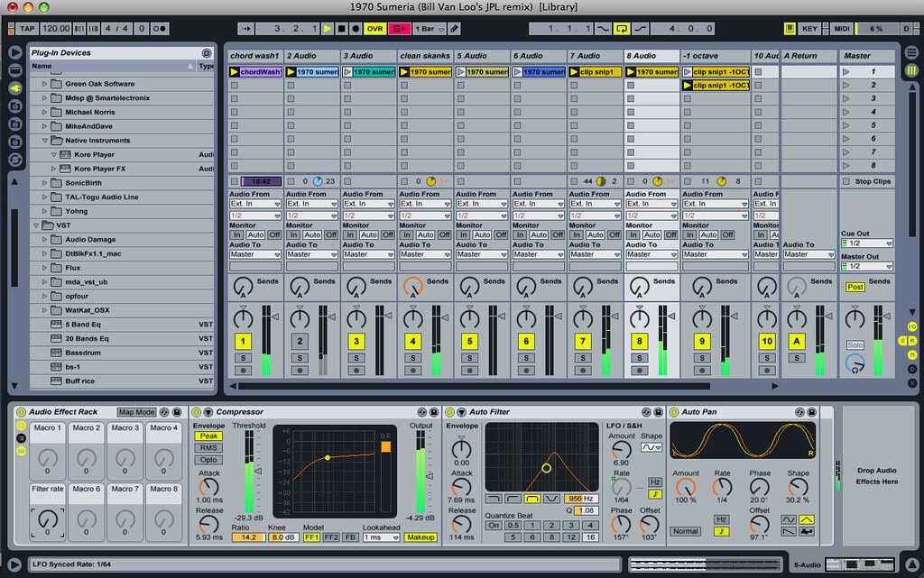
Task: Collapse the Native Instruments folder
Action: tap(45, 141)
